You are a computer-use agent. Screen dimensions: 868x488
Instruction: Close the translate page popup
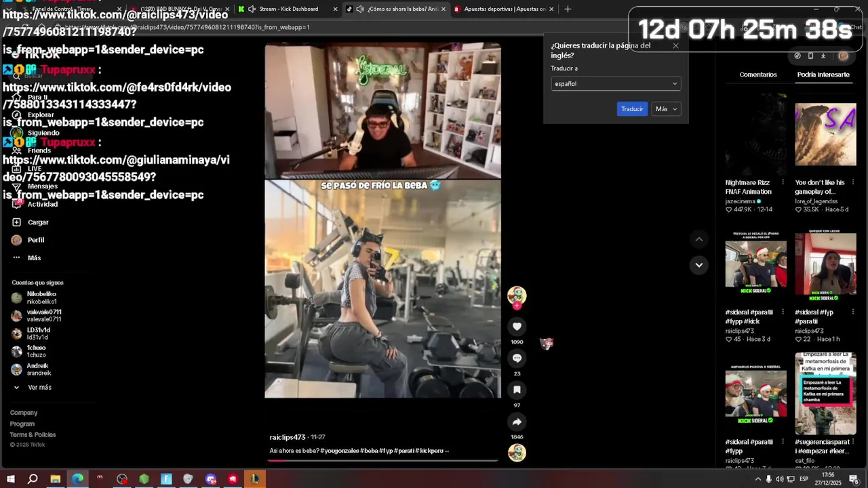click(x=675, y=45)
